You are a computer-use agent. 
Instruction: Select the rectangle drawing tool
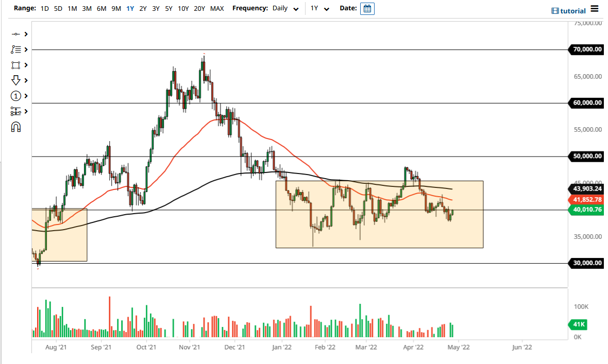pyautogui.click(x=15, y=65)
